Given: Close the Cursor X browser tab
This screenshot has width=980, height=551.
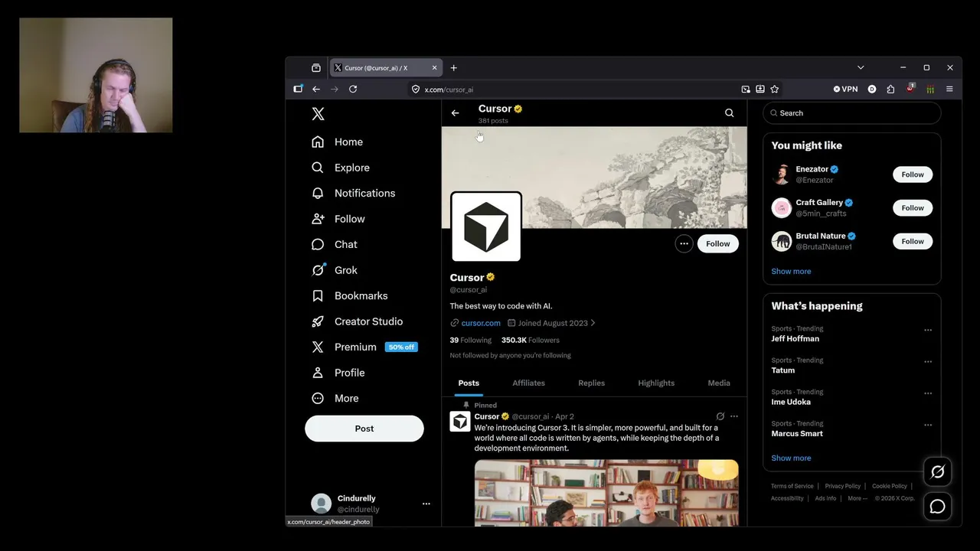Looking at the screenshot, I should click(x=434, y=68).
